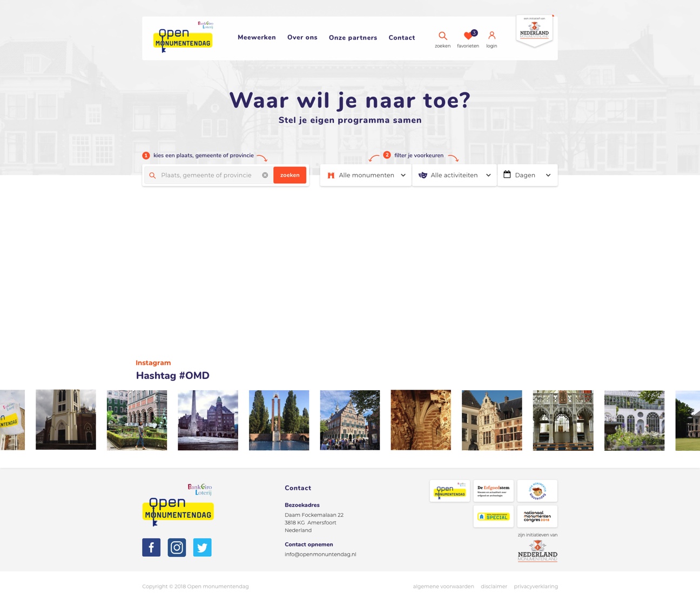Click the small Open Monumentendag partner logo tile
Image resolution: width=700 pixels, height=600 pixels.
450,491
